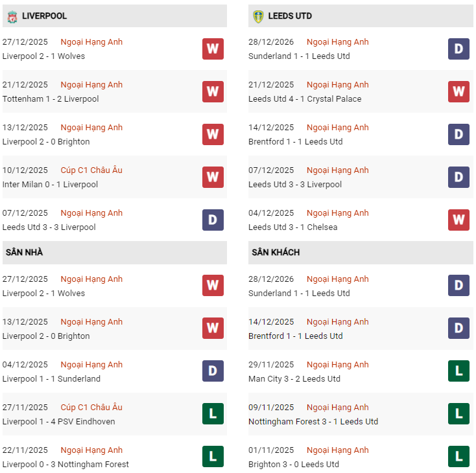Click L badge for Brighton 3-0 Leeds Utd
This screenshot has width=476, height=473.
(458, 457)
